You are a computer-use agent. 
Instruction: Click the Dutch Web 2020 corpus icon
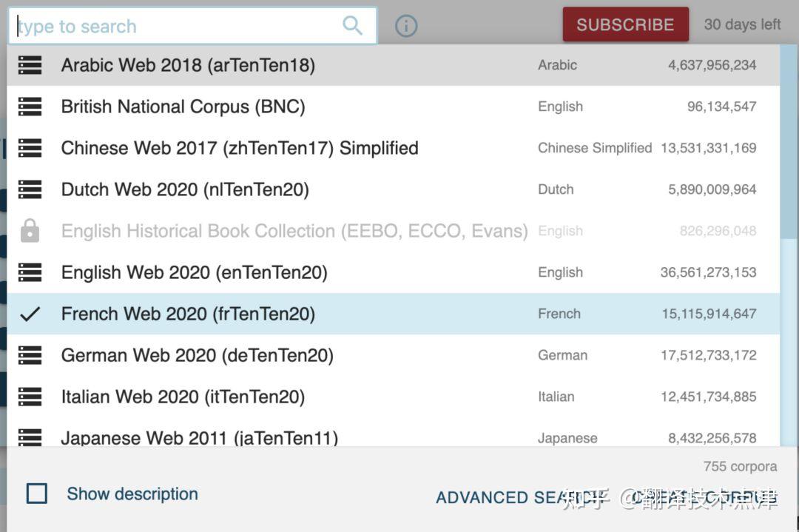click(30, 189)
